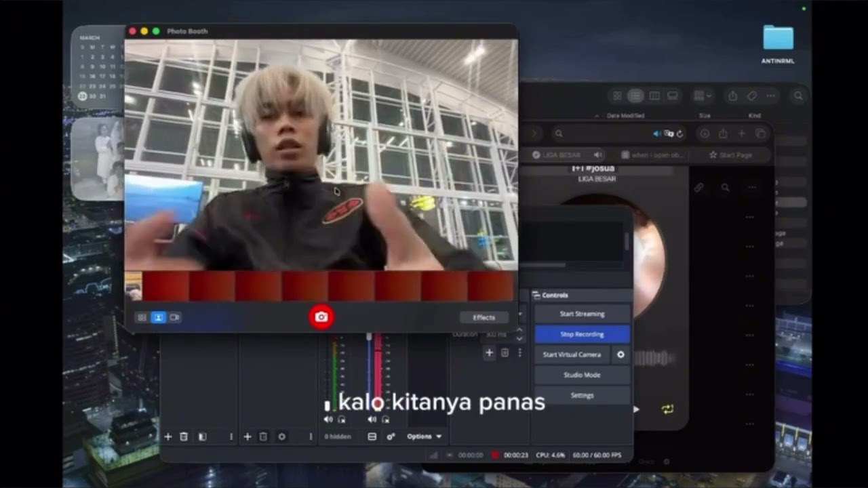Mute the second audio mixer channel
The height and width of the screenshot is (488, 868).
(372, 420)
